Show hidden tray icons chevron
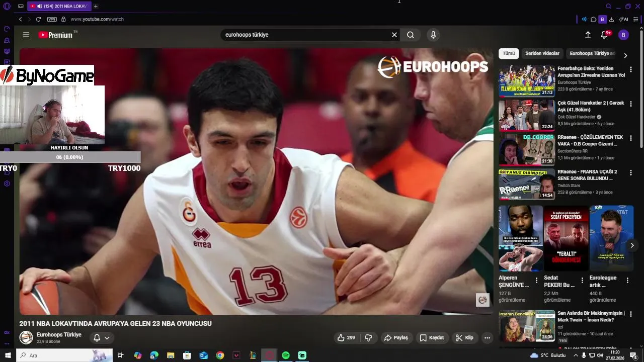Image resolution: width=644 pixels, height=362 pixels. [576, 355]
